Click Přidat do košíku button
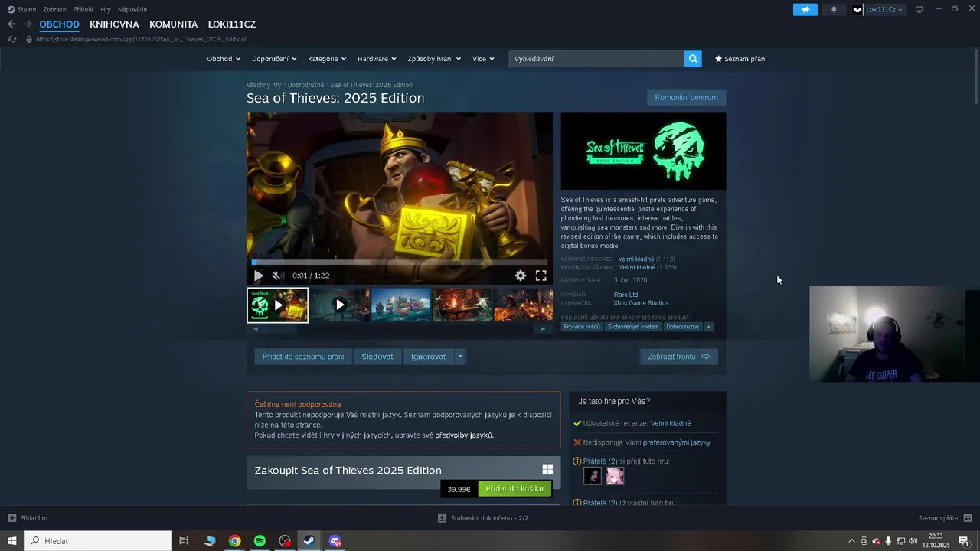The width and height of the screenshot is (980, 551). point(514,489)
